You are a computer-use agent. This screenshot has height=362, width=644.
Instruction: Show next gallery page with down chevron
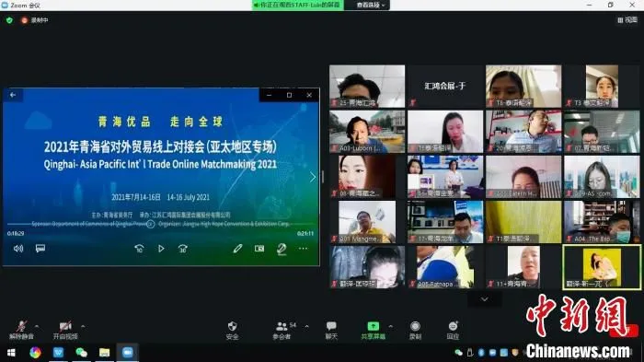[485, 299]
